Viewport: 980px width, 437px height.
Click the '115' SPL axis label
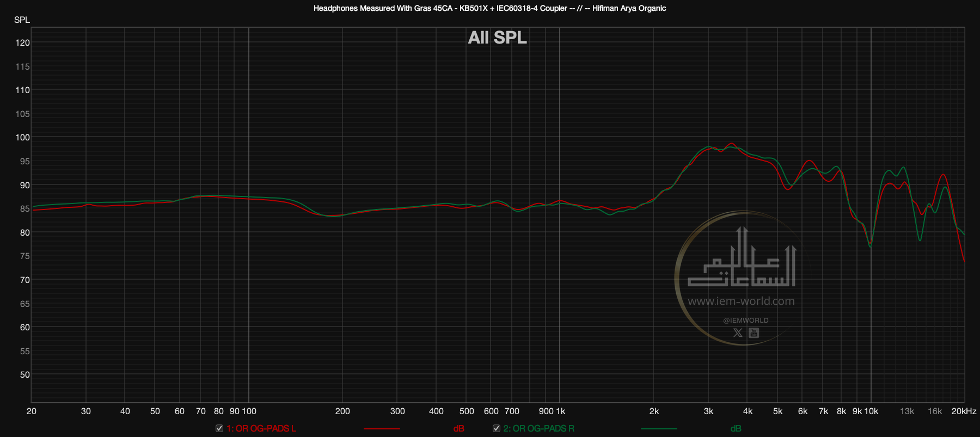[22, 66]
